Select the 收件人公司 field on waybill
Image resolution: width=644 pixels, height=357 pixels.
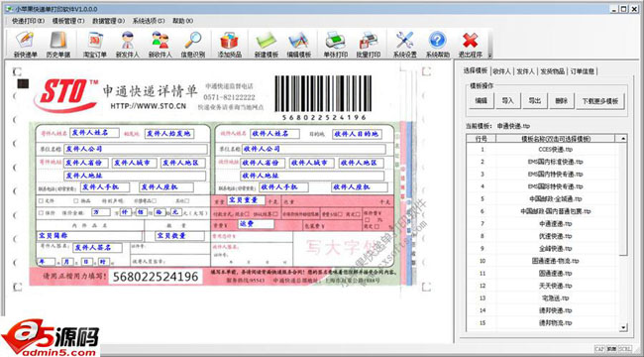click(314, 149)
